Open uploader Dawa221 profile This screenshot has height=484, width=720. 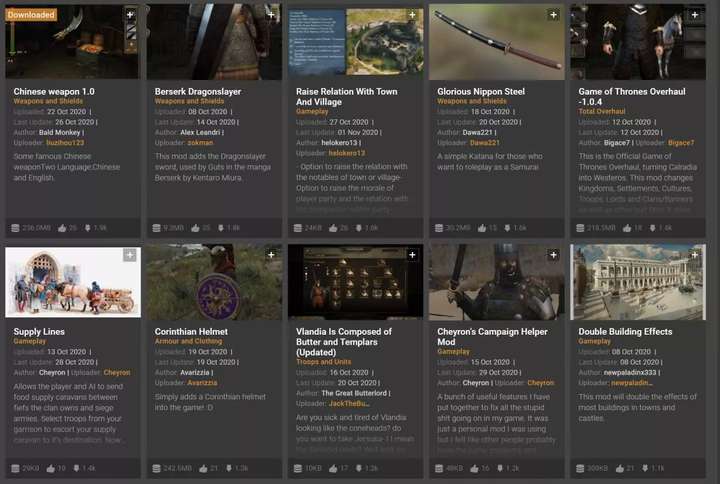(x=484, y=143)
